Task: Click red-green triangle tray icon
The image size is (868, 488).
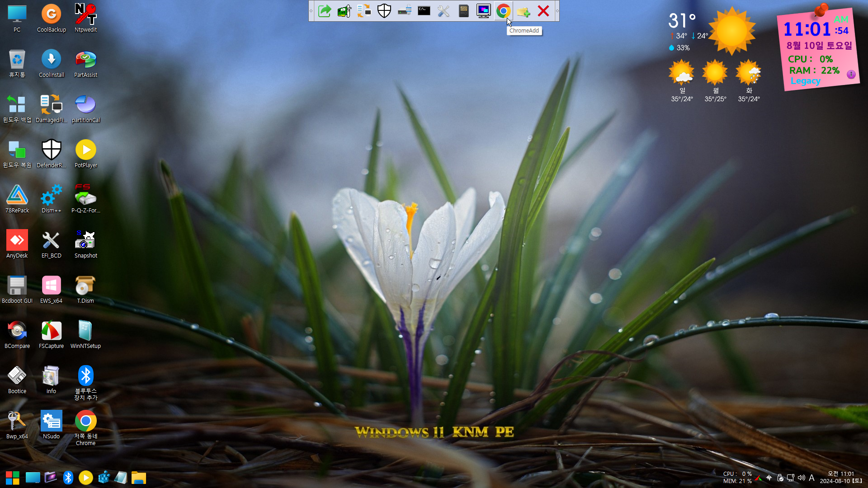Action: 759,478
